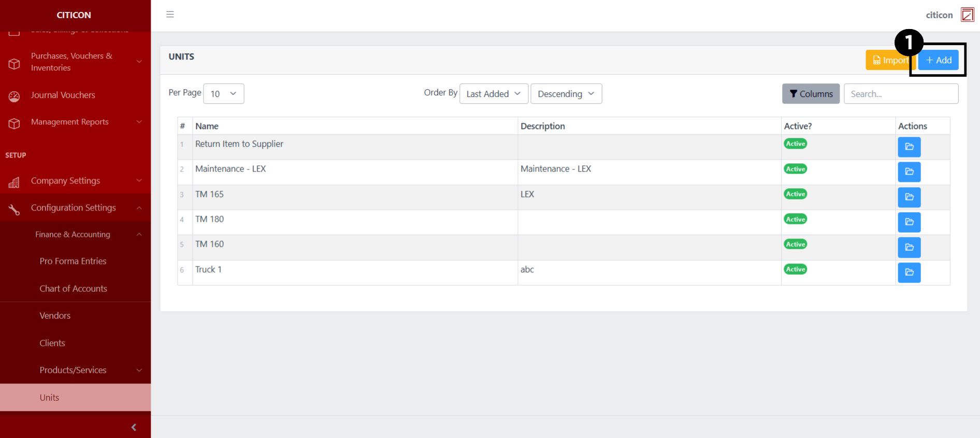
Task: Click the Search input field
Action: click(900, 94)
